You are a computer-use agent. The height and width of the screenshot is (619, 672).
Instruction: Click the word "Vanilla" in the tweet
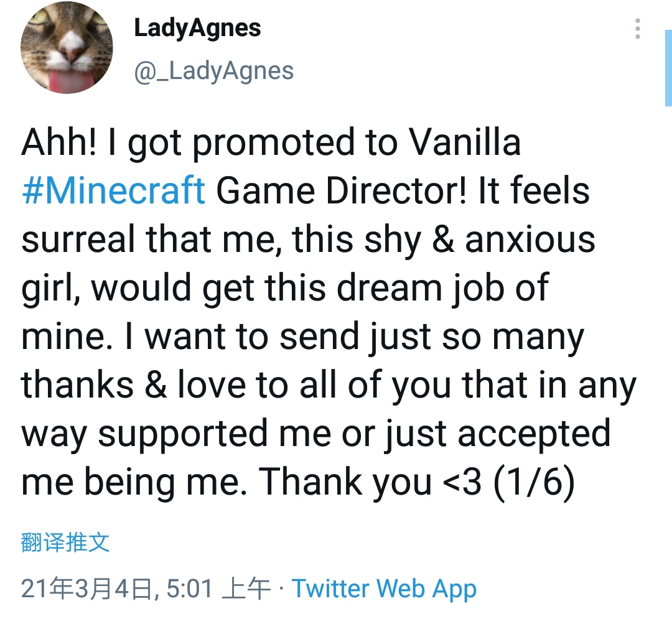coord(465,142)
